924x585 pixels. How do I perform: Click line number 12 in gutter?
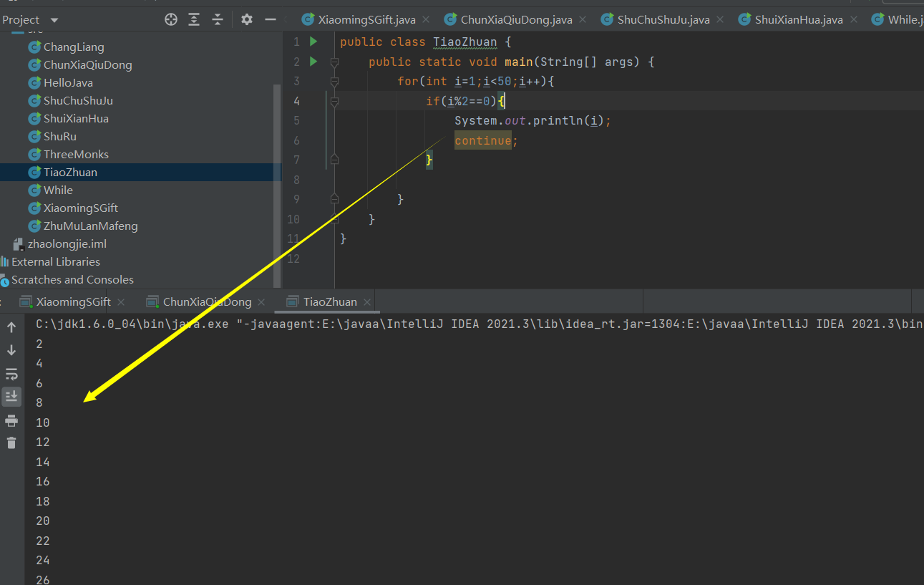[x=293, y=258]
